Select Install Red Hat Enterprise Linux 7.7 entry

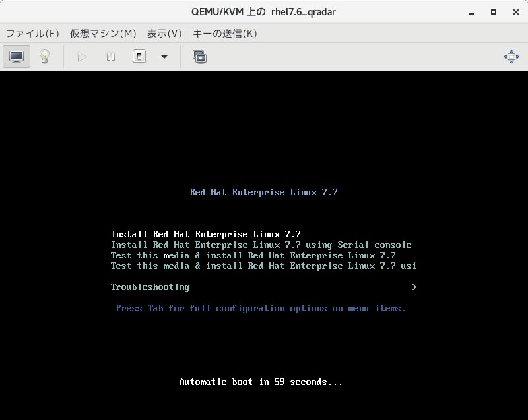(206, 234)
